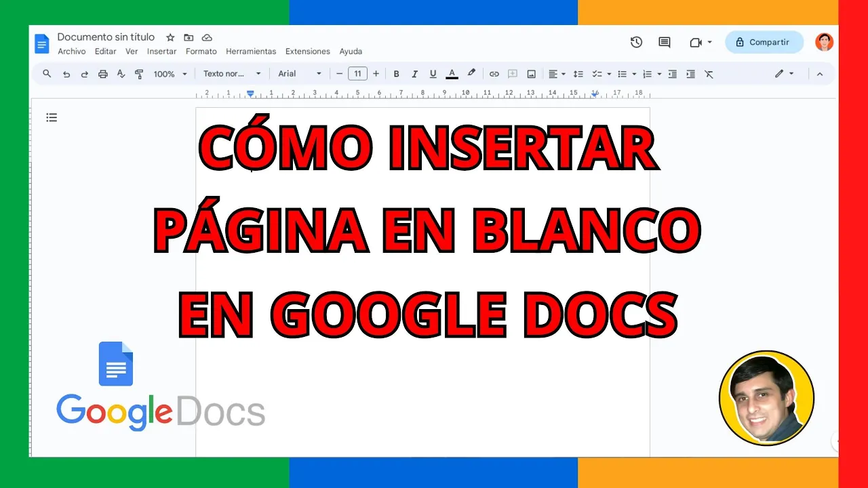Image resolution: width=868 pixels, height=488 pixels.
Task: Click the insert image icon
Action: click(532, 74)
